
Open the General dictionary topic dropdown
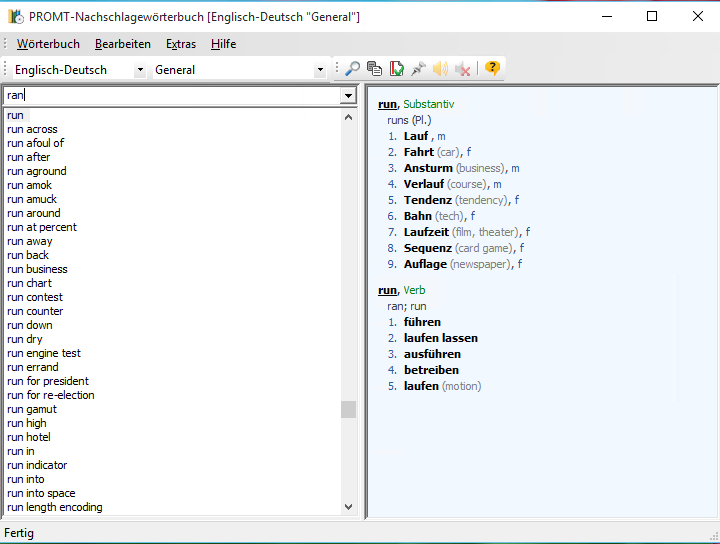coord(320,70)
